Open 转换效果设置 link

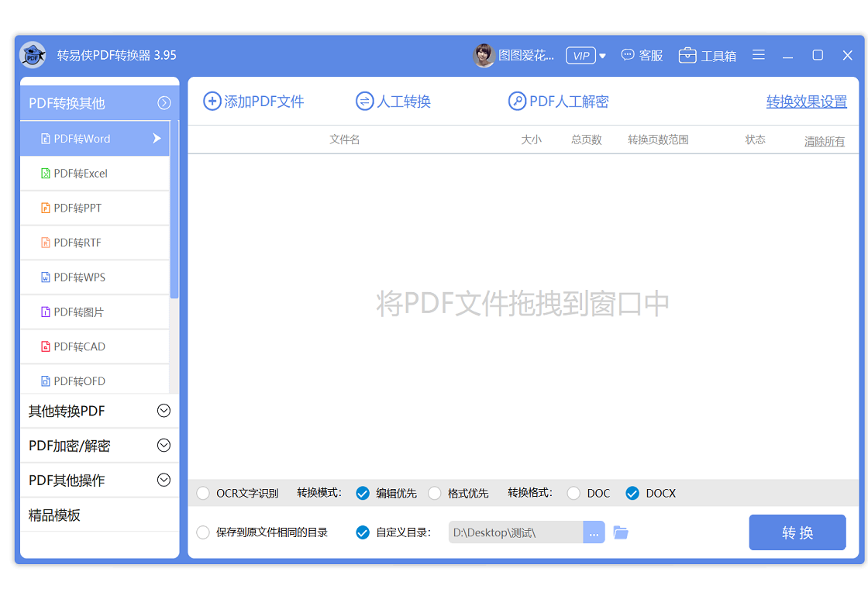click(807, 102)
